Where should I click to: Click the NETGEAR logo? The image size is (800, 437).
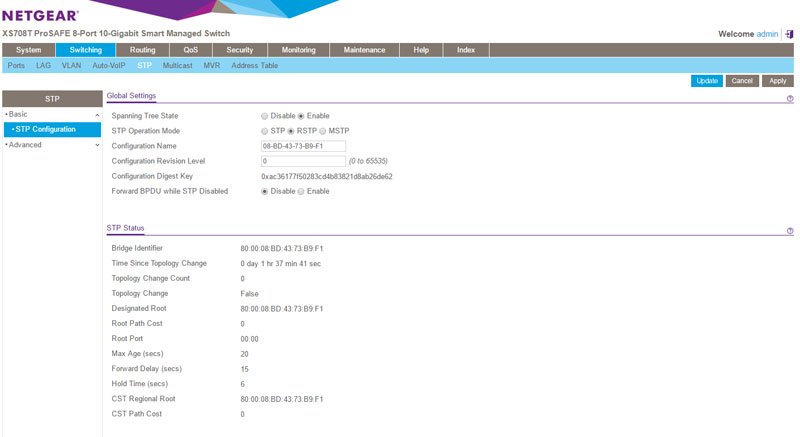(40, 15)
